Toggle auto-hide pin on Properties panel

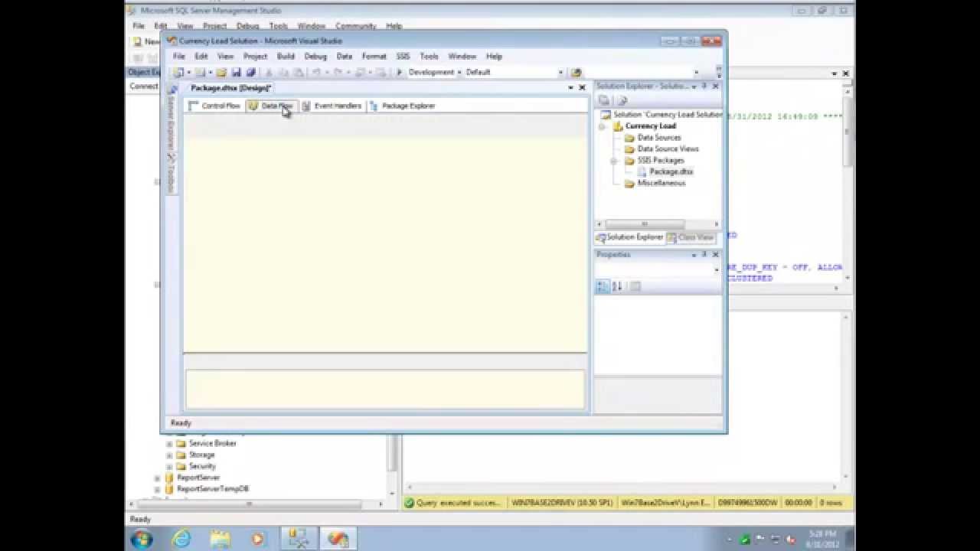pos(704,255)
